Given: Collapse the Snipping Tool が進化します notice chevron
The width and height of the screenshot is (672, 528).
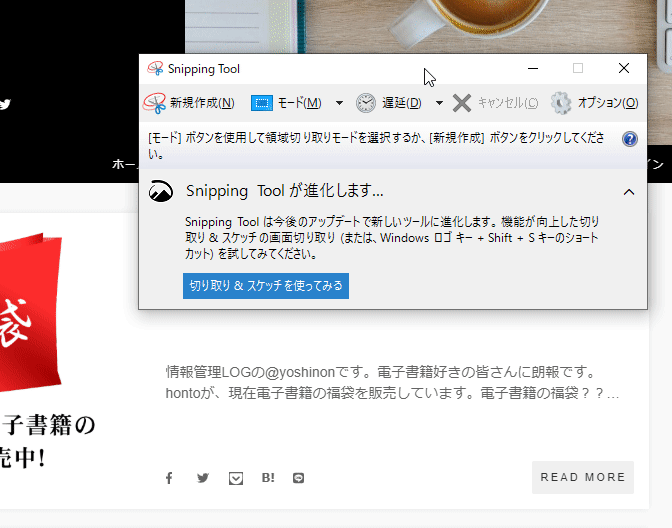Looking at the screenshot, I should point(629,192).
